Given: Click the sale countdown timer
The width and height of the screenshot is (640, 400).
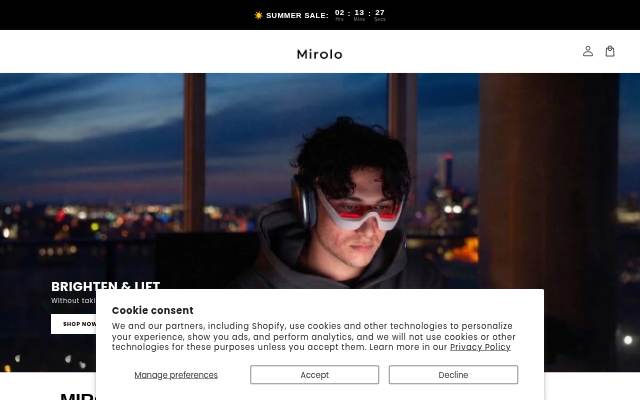Looking at the screenshot, I should click(x=360, y=15).
